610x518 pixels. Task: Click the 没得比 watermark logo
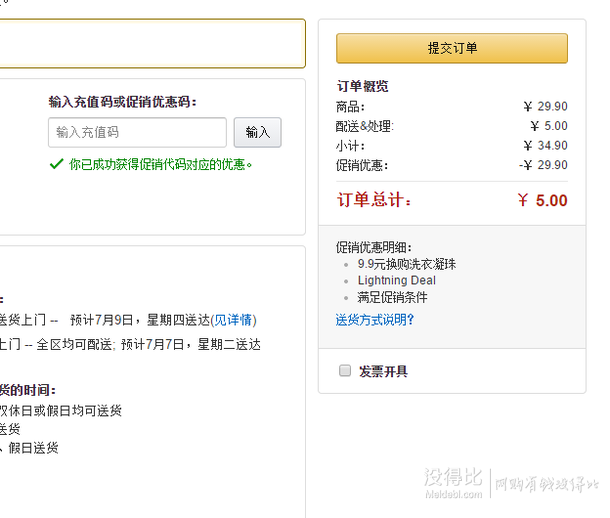453,481
